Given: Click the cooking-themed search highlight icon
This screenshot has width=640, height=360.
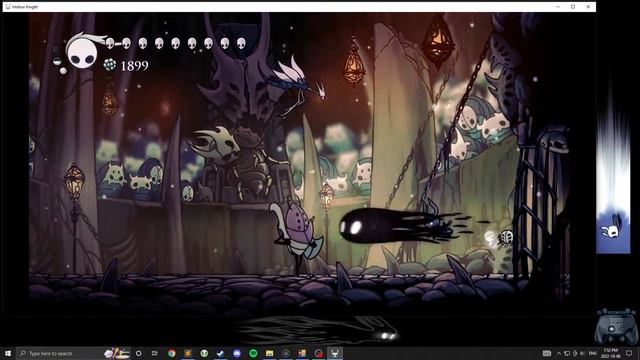Looking at the screenshot, I should pos(117,353).
